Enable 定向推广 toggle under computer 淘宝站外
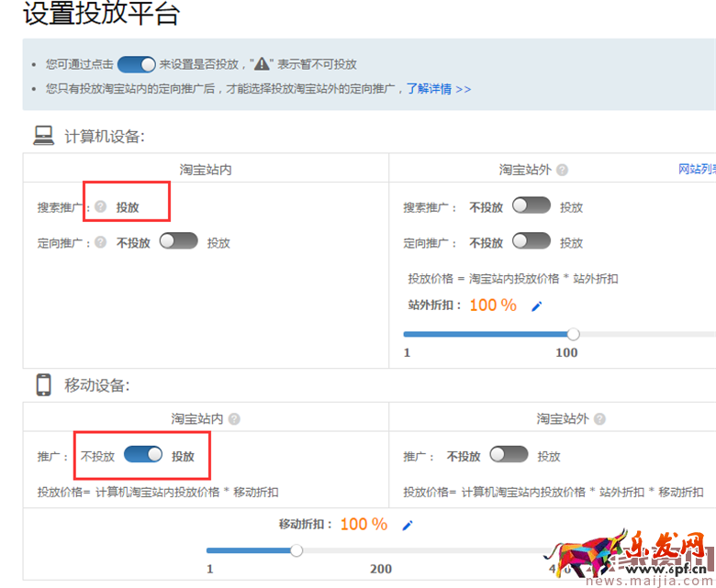716x588 pixels. (531, 242)
